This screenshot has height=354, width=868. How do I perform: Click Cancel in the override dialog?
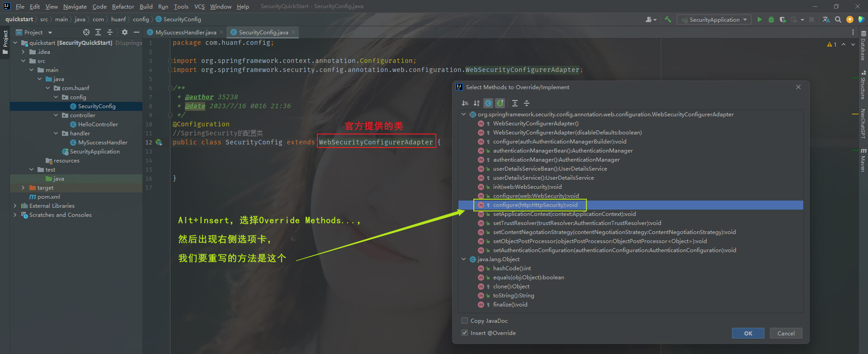(x=786, y=333)
